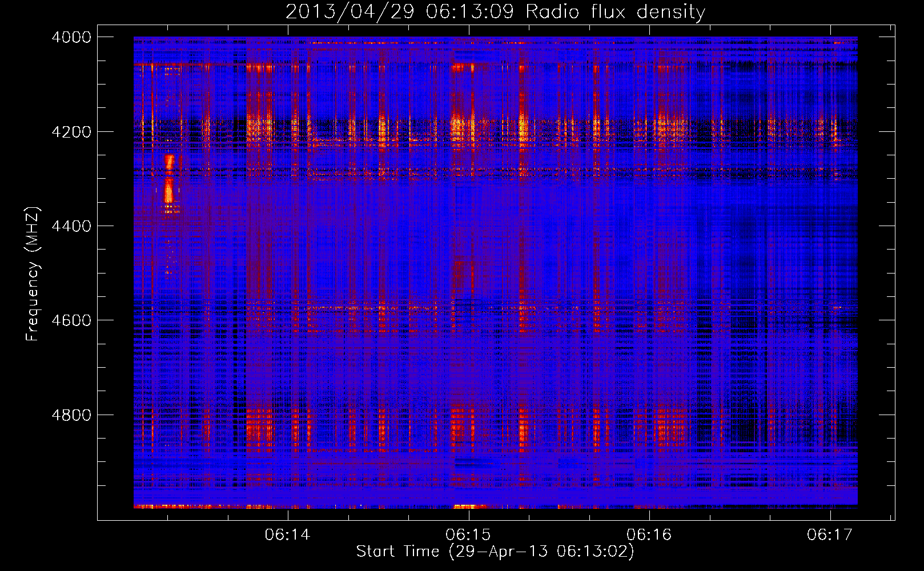
Task: Select the 4600 frequency axis label
Action: tap(71, 320)
